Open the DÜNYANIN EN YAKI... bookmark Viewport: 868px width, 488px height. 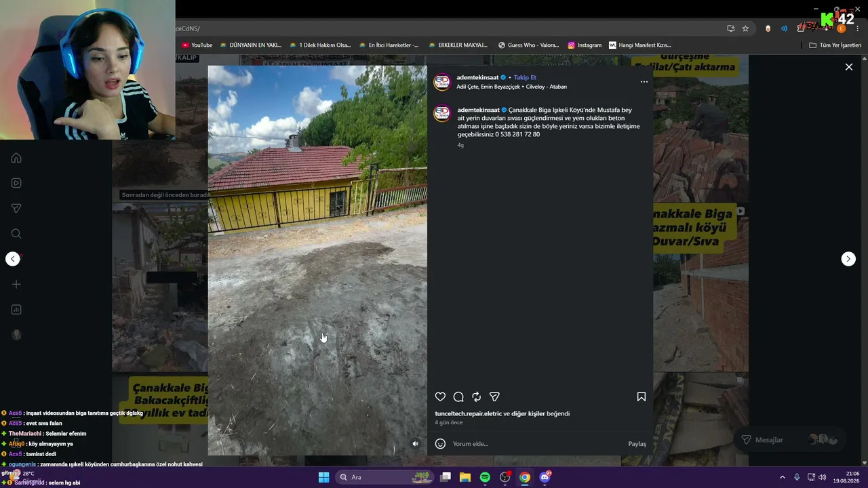click(250, 45)
